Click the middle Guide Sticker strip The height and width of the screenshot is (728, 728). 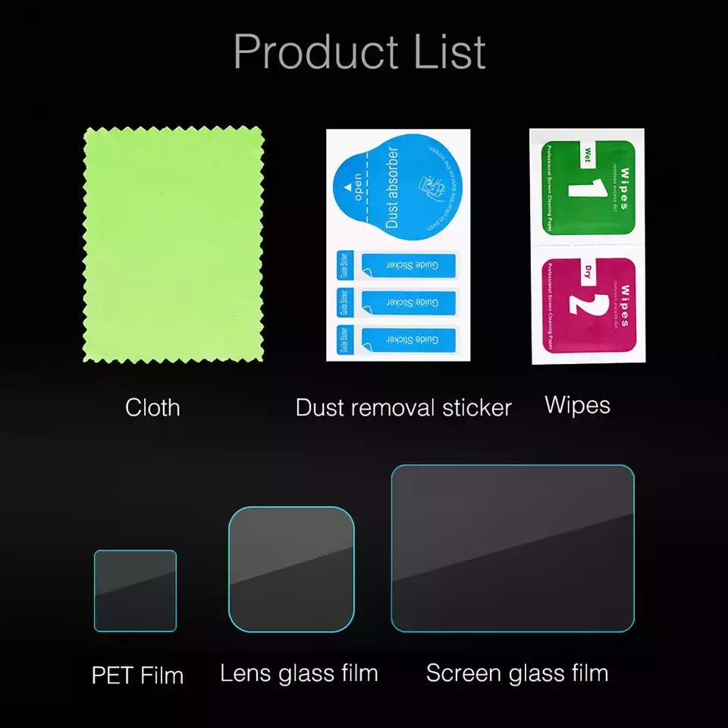(397, 303)
